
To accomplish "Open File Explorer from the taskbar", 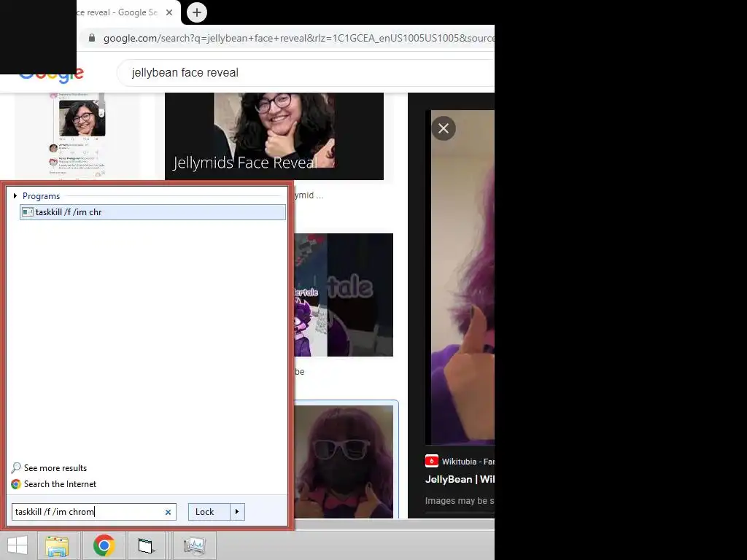I will coord(57,545).
